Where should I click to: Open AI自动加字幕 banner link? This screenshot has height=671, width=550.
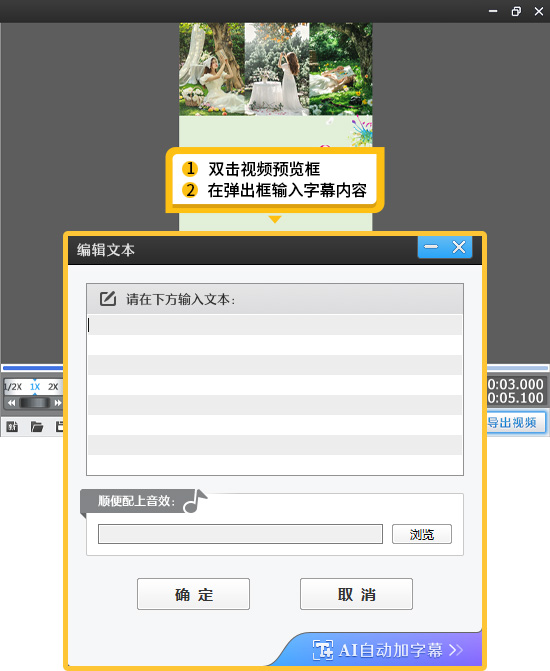[x=387, y=650]
